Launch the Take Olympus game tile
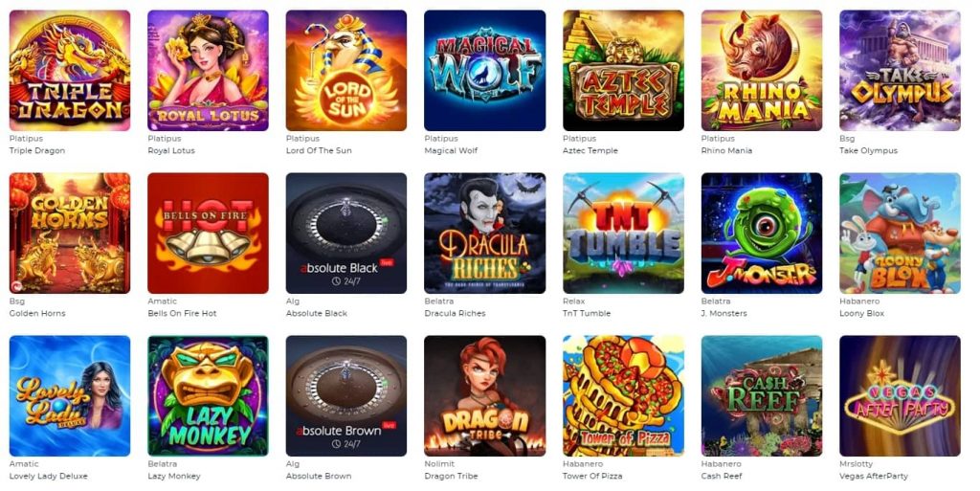 (900, 71)
